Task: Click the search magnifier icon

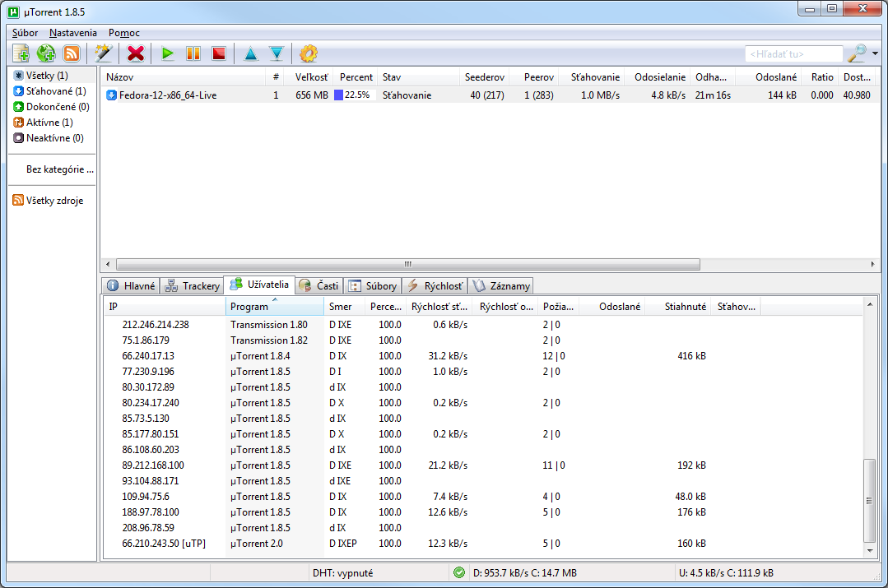Action: (857, 53)
